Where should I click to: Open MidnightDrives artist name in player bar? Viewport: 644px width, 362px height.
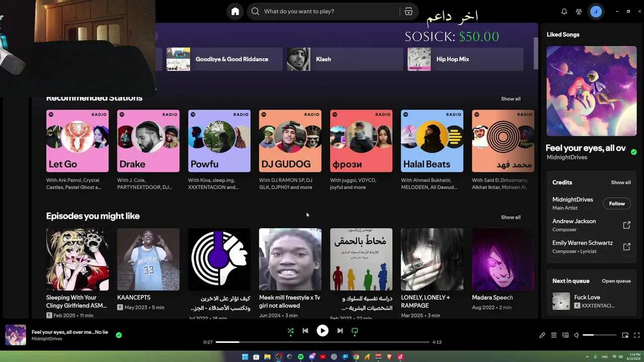47,339
